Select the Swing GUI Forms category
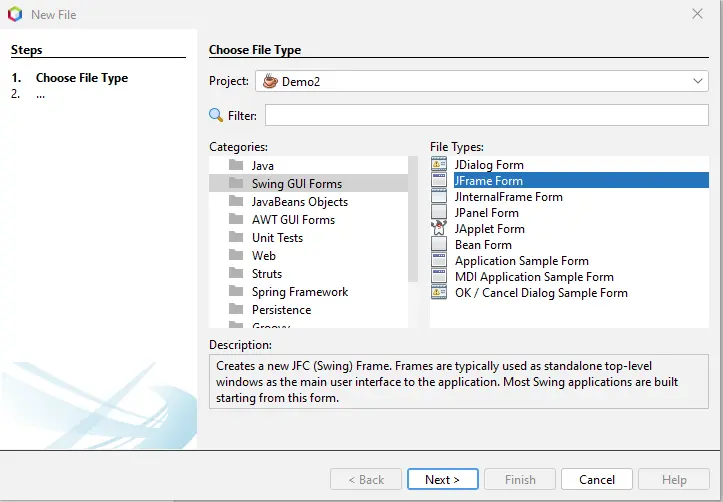The height and width of the screenshot is (502, 723). click(x=308, y=183)
